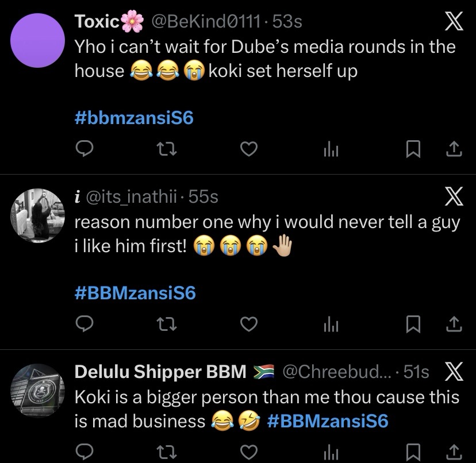Open the Delulu Shipper BBM display name
Image resolution: width=476 pixels, height=463 pixels.
[160, 372]
